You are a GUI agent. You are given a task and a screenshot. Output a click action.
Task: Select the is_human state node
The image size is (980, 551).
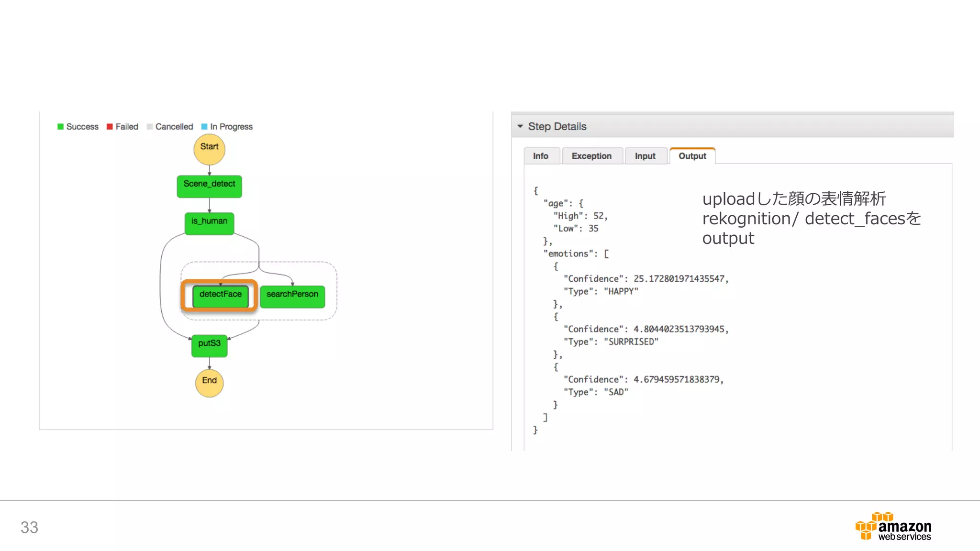tap(209, 223)
